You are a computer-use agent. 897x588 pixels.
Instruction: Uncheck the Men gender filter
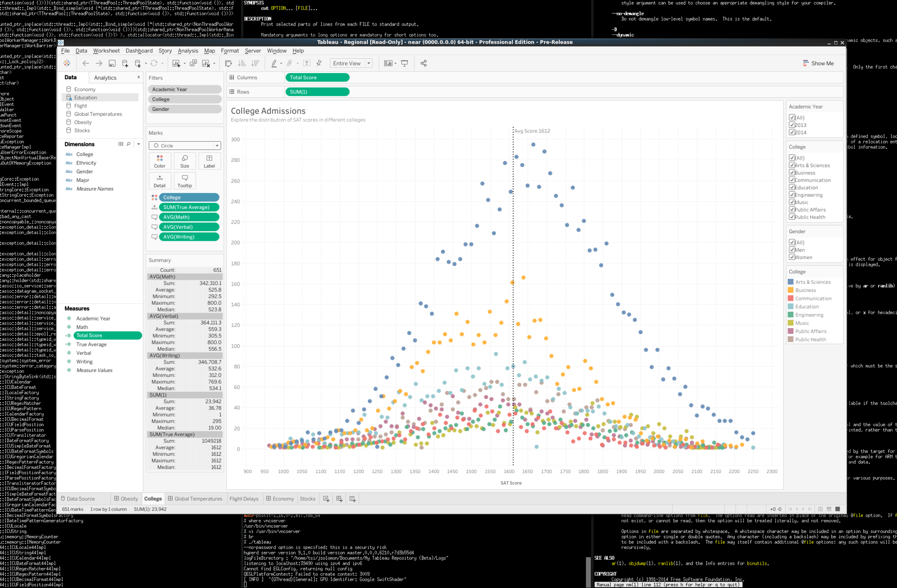click(x=792, y=250)
